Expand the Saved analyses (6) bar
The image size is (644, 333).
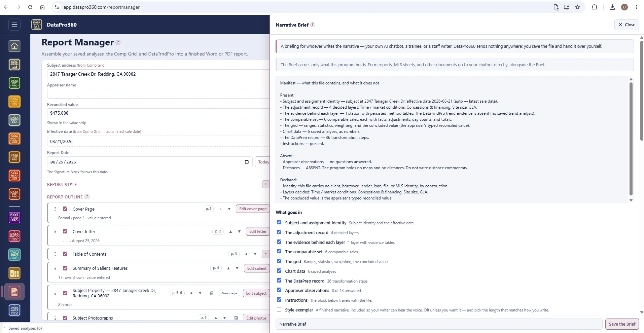(x=23, y=328)
